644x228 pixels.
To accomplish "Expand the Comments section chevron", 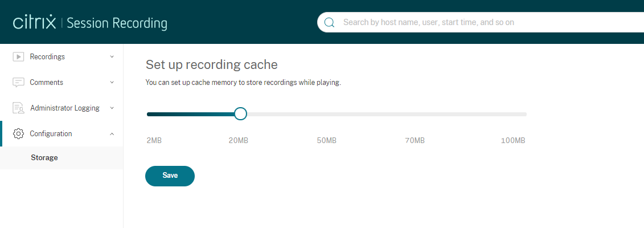I will click(x=112, y=82).
